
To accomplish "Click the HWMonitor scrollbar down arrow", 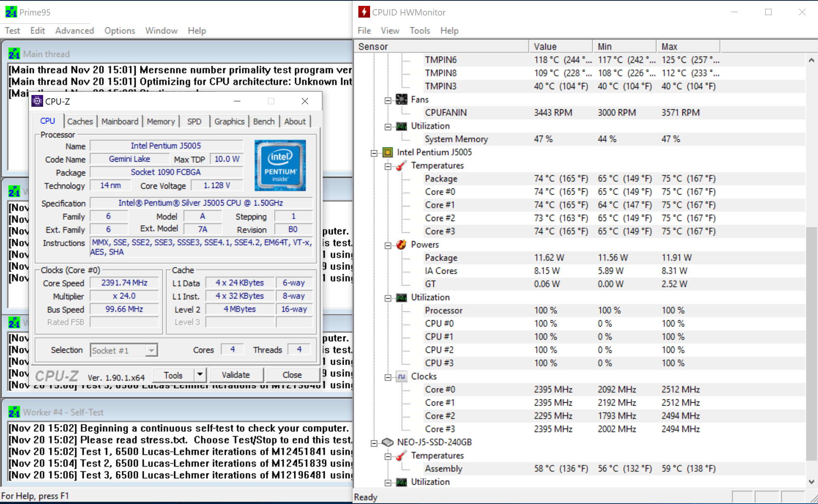I will pyautogui.click(x=811, y=482).
